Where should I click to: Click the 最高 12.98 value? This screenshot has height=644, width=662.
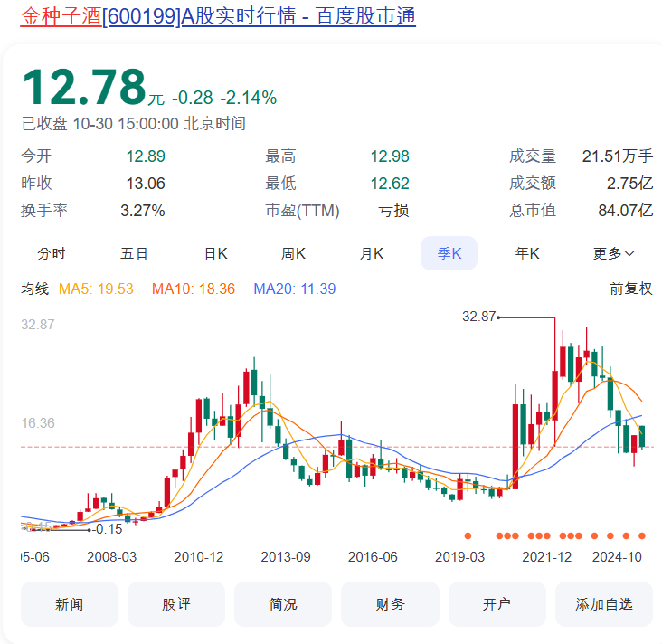pos(390,156)
